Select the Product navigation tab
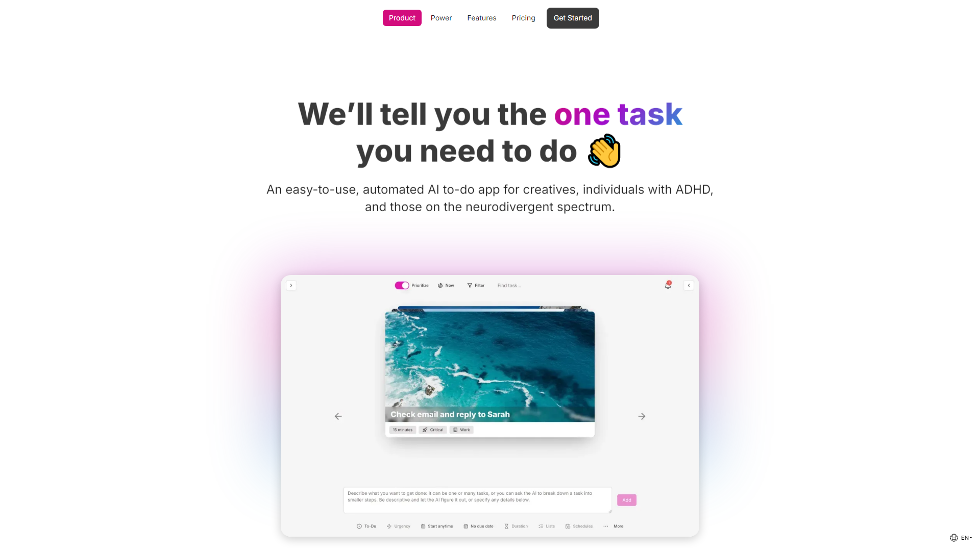 click(x=402, y=17)
